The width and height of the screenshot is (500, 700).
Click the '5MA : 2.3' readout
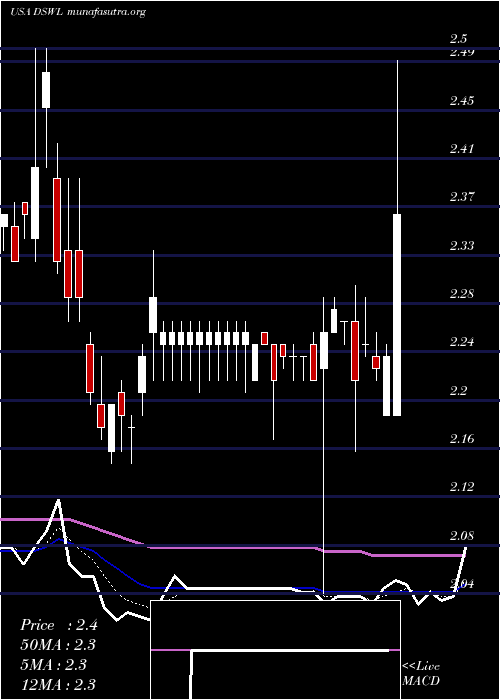tap(54, 665)
